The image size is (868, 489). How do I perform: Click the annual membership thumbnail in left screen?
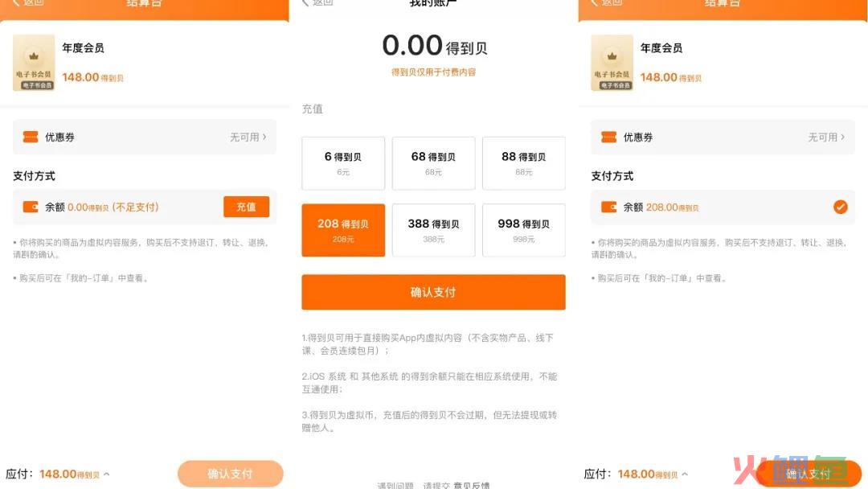[x=34, y=63]
